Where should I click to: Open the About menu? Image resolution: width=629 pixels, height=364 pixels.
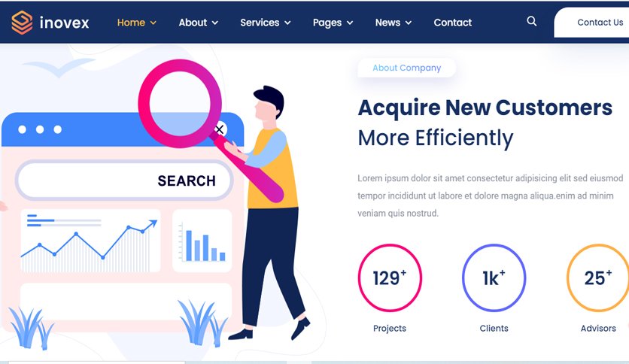point(193,23)
